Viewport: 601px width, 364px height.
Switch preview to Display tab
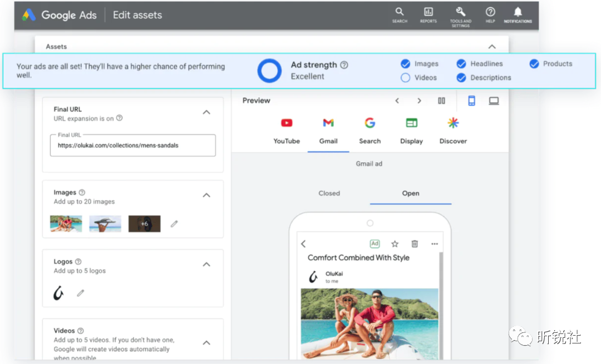tap(411, 131)
